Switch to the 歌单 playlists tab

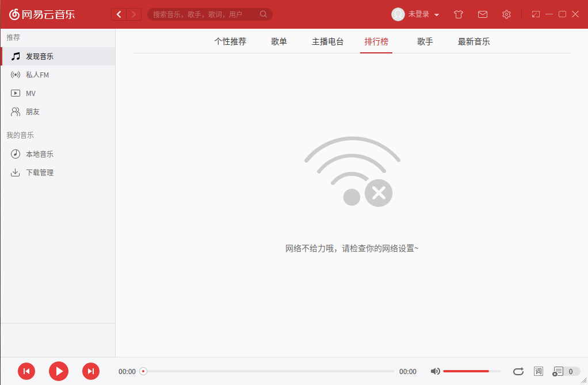click(278, 41)
